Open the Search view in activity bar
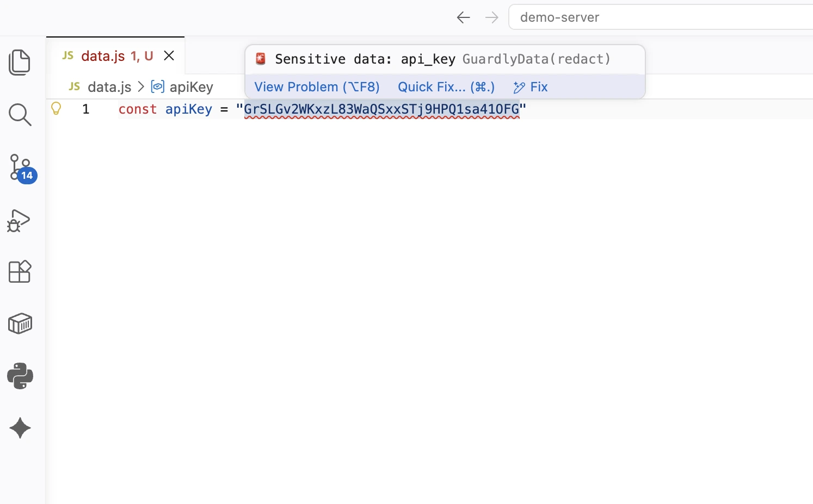 [20, 115]
